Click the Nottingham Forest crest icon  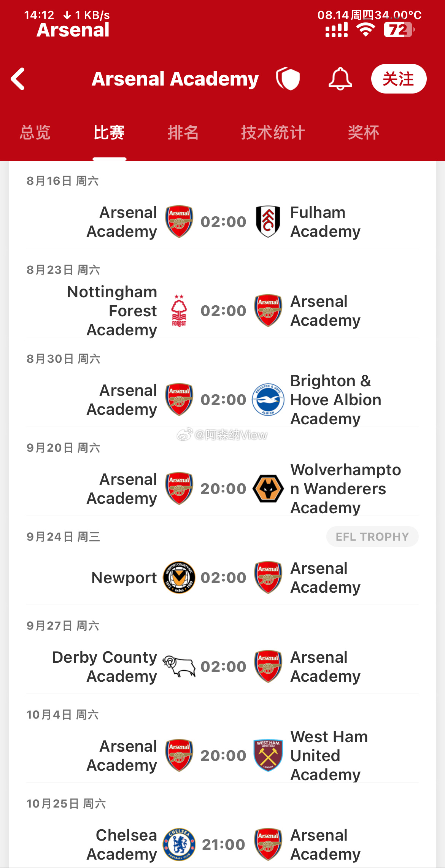[x=179, y=311]
